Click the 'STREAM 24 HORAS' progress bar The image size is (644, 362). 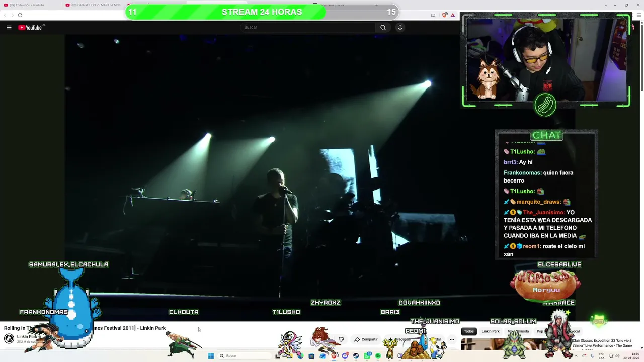(262, 12)
